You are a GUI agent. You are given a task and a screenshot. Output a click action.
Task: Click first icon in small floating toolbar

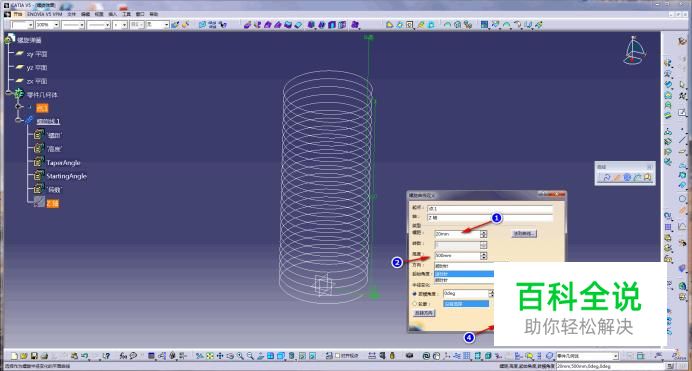pyautogui.click(x=607, y=177)
